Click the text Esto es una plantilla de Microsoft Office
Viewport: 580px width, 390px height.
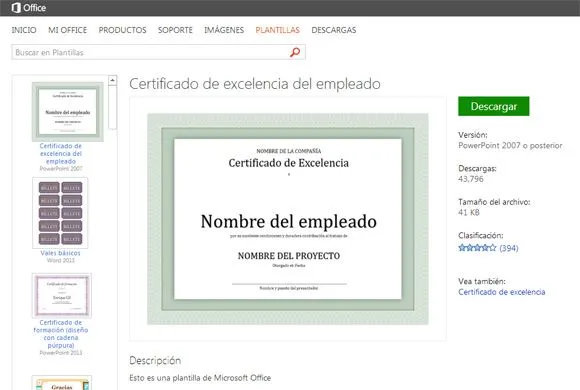[200, 378]
